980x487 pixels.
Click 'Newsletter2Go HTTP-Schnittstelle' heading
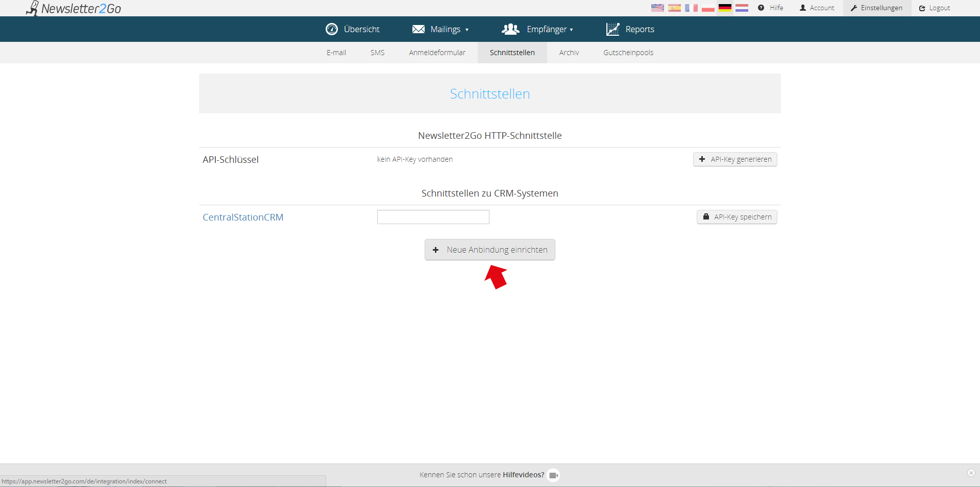click(x=490, y=135)
